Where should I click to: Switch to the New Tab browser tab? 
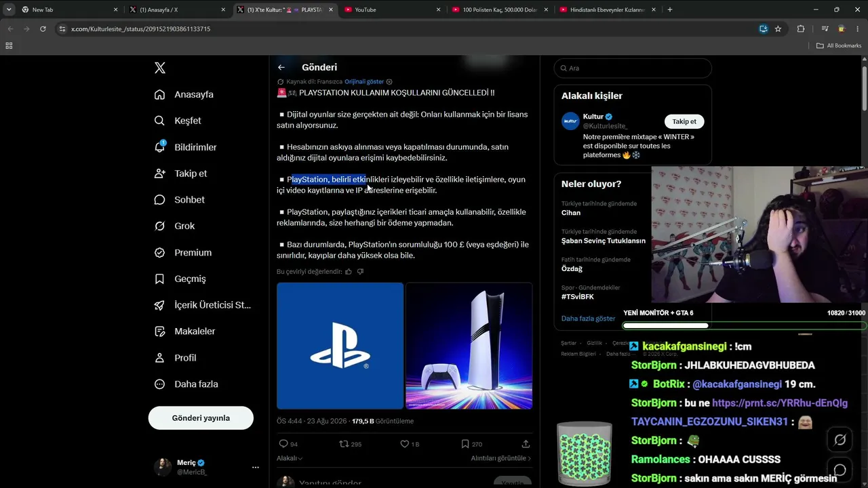[x=68, y=9]
